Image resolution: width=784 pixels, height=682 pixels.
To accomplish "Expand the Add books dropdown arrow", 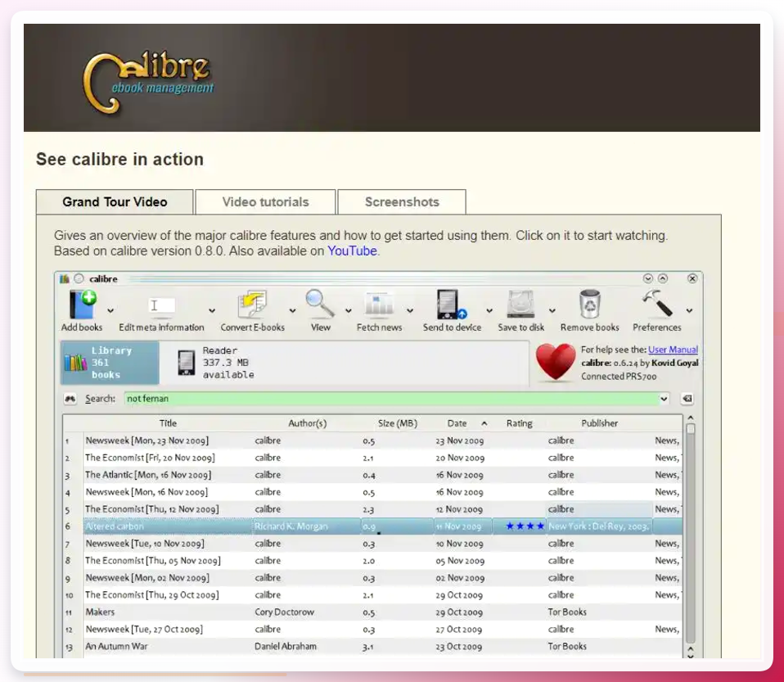I will tap(110, 311).
